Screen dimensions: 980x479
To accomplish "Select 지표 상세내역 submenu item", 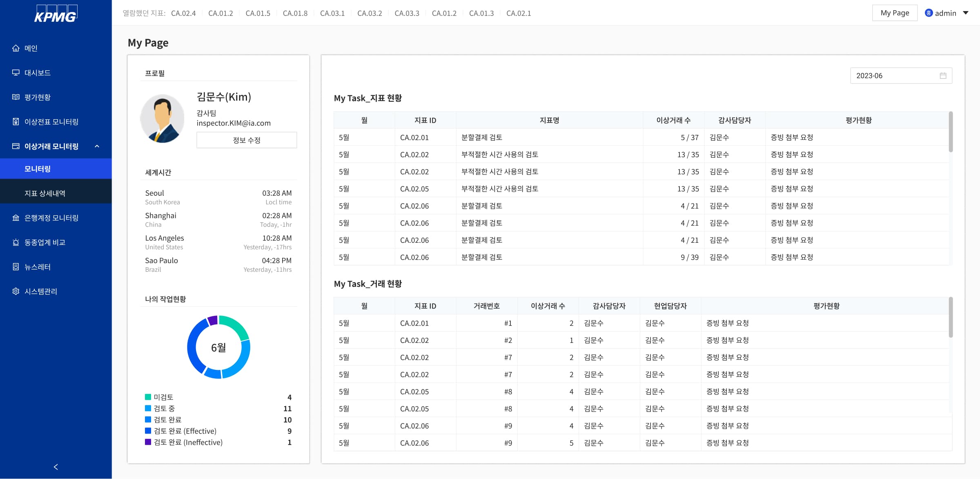I will (45, 193).
